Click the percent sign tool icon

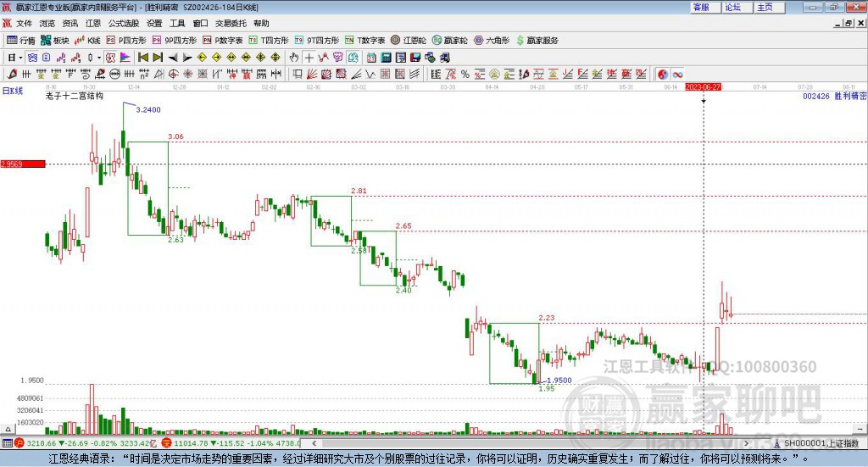[x=465, y=74]
